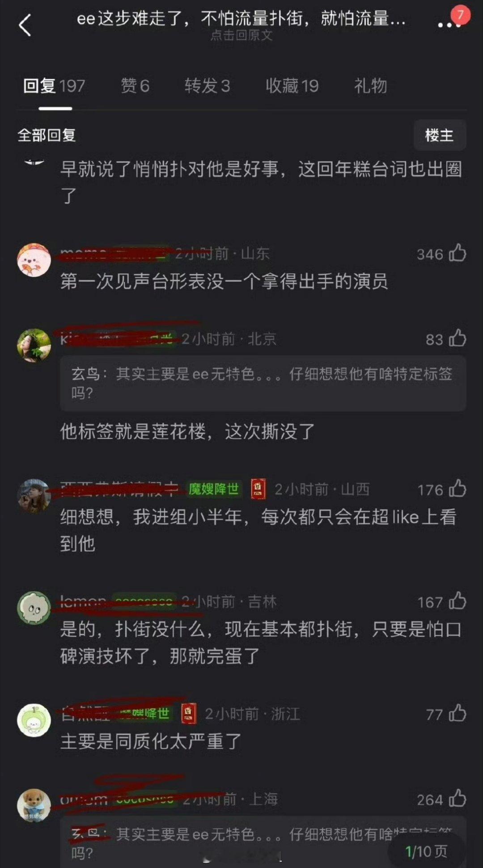The image size is (483, 868).
Task: Switch to the 赞 6 tab
Action: click(135, 86)
